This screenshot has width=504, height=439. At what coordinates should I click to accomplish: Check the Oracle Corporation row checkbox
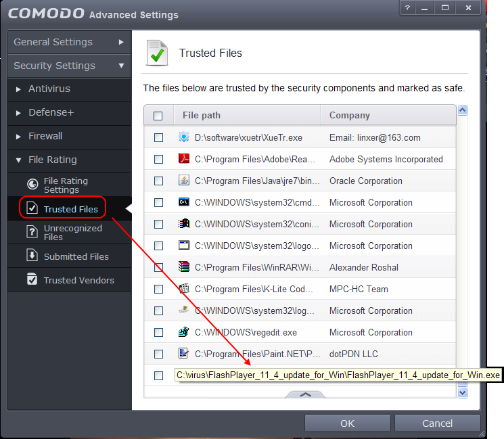158,181
